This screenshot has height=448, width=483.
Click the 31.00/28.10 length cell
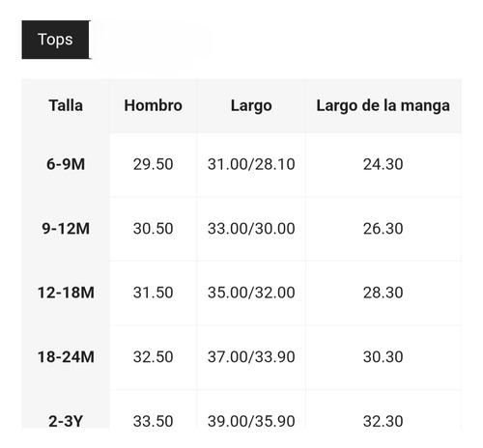[x=251, y=164]
